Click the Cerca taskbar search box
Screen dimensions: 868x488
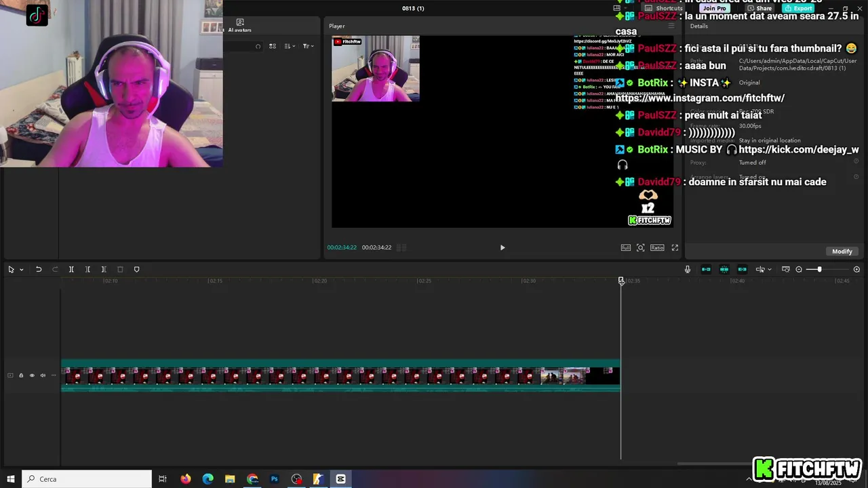[87, 479]
